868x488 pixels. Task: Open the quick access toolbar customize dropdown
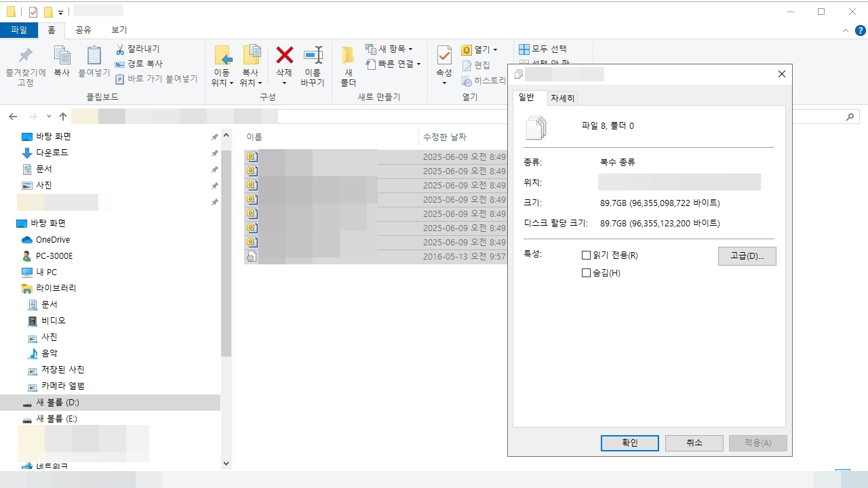click(60, 12)
